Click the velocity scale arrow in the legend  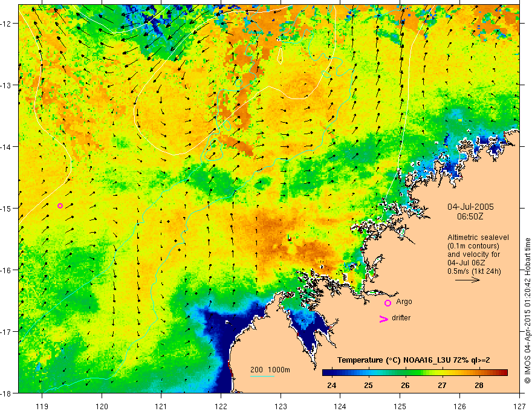pyautogui.click(x=467, y=280)
